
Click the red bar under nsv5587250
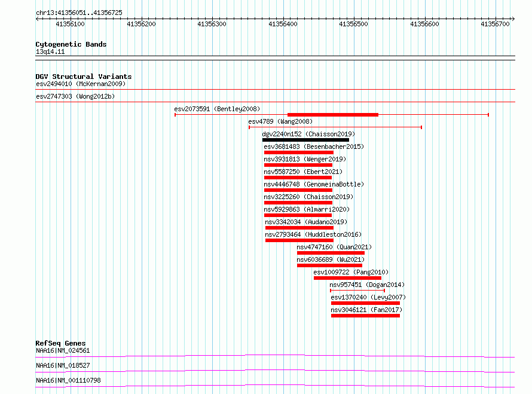pyautogui.click(x=298, y=178)
